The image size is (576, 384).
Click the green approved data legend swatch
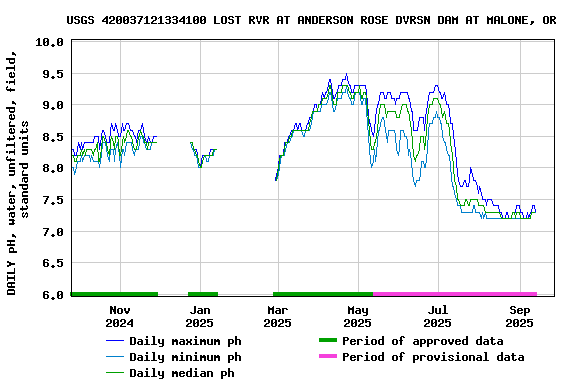click(328, 340)
